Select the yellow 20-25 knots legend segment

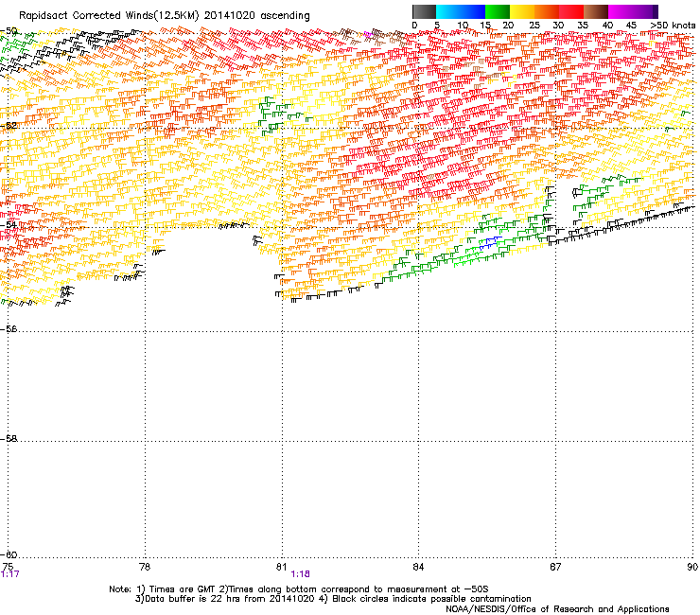click(x=522, y=11)
